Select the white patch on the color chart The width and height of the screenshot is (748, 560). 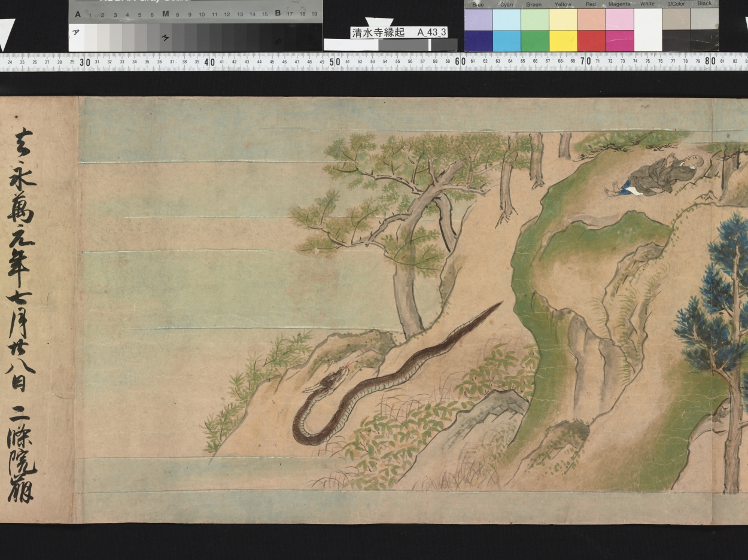pos(647,30)
